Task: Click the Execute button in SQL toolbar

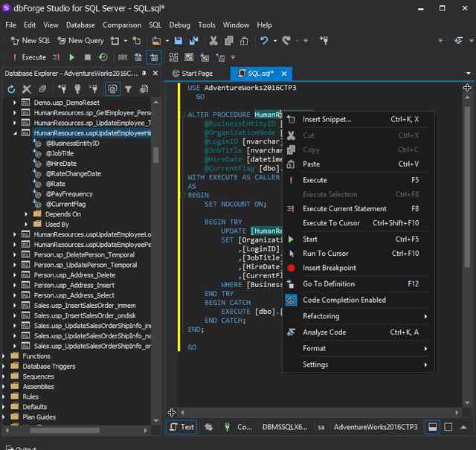Action: (29, 57)
